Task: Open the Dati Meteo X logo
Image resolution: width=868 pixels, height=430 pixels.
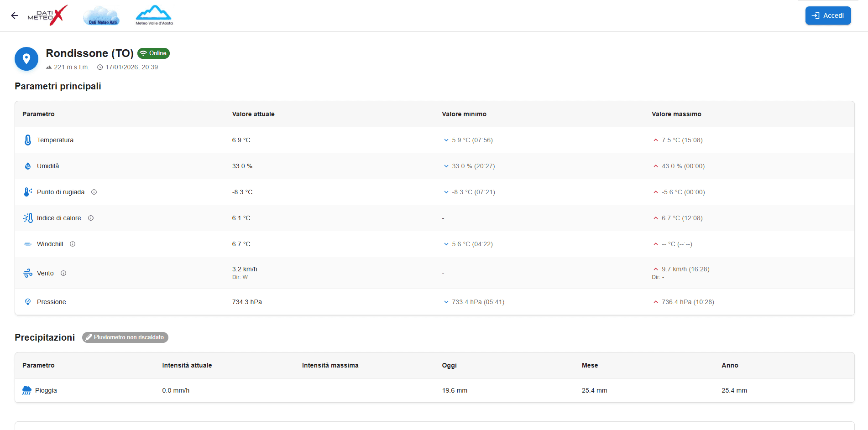Action: [48, 16]
